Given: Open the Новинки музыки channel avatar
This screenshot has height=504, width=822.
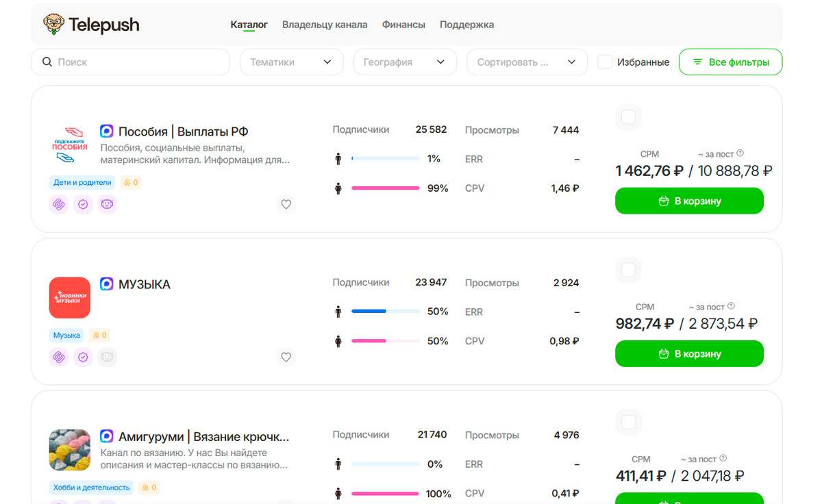Looking at the screenshot, I should coord(70,298).
